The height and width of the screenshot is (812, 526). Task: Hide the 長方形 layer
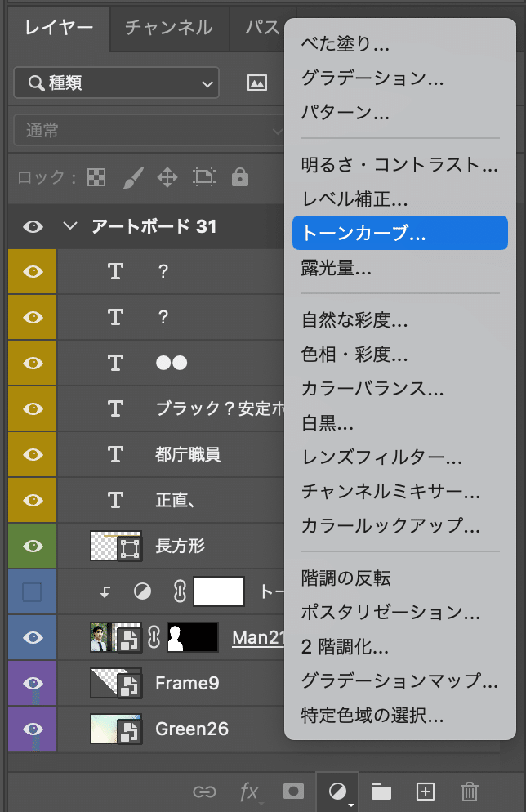(33, 546)
